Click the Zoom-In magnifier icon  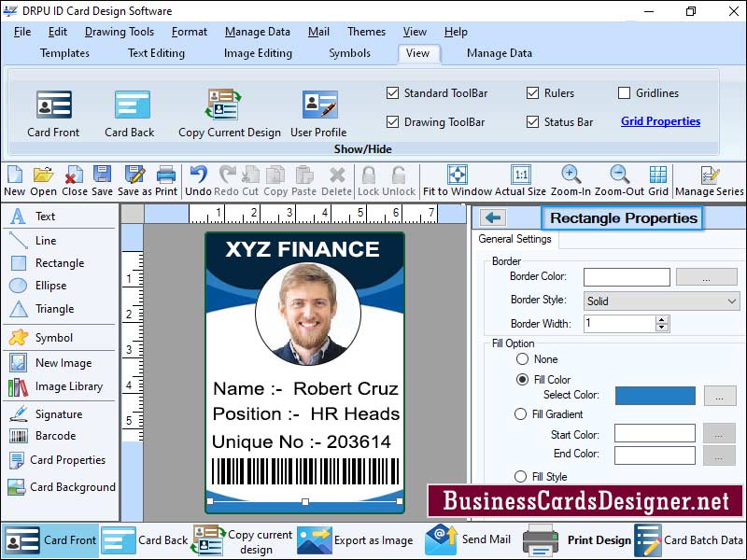tap(571, 175)
